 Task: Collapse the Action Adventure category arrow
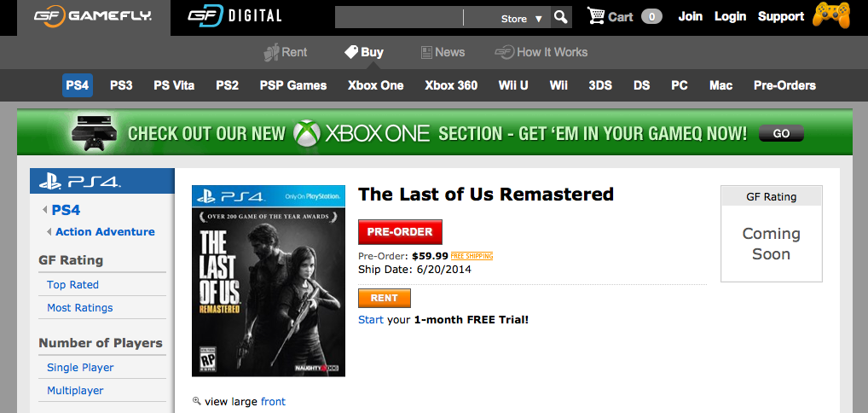pos(49,232)
